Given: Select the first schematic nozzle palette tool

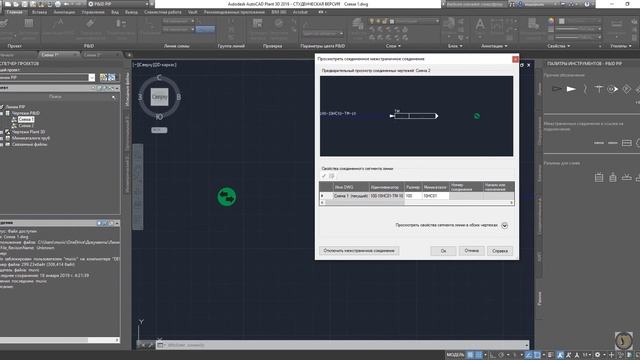Looking at the screenshot, I should pos(599,177).
